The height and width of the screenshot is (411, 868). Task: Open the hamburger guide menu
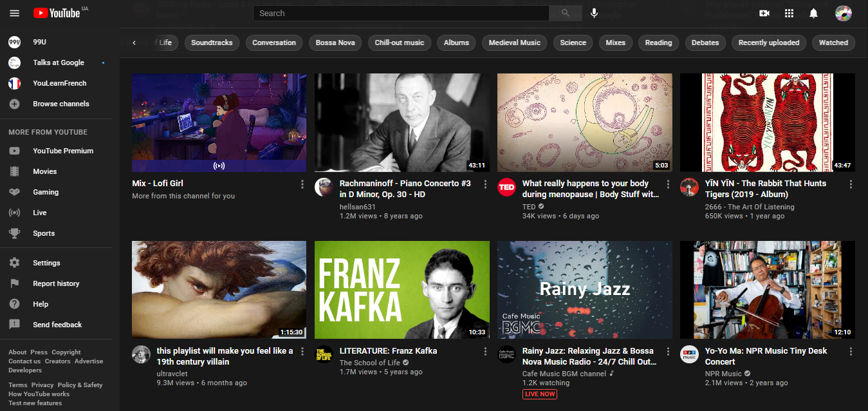[x=14, y=13]
